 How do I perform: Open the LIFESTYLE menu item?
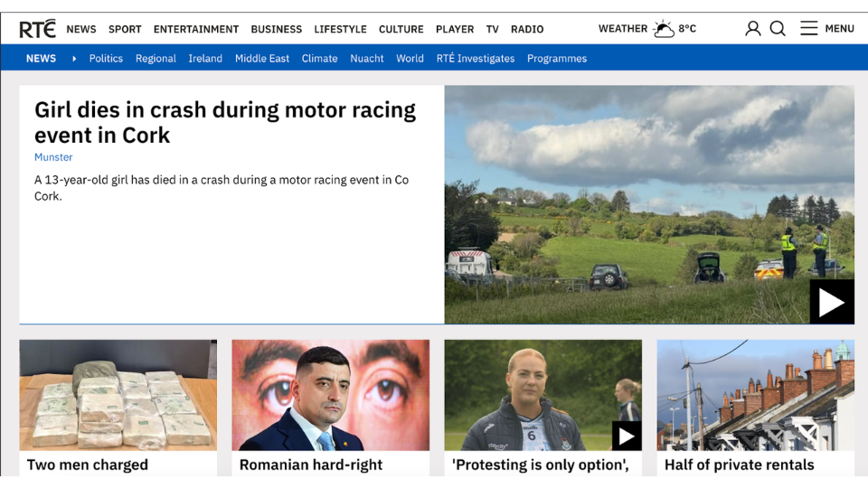[341, 29]
